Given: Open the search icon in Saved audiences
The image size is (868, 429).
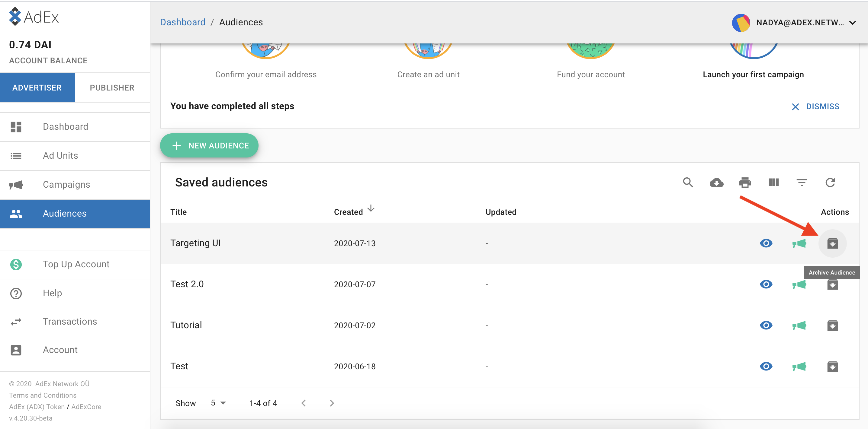Looking at the screenshot, I should click(688, 182).
